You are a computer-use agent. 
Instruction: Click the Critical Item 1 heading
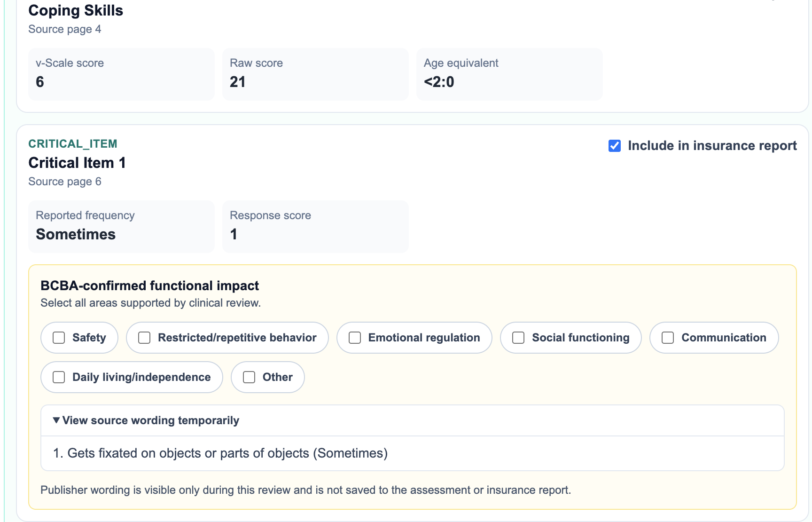(77, 163)
